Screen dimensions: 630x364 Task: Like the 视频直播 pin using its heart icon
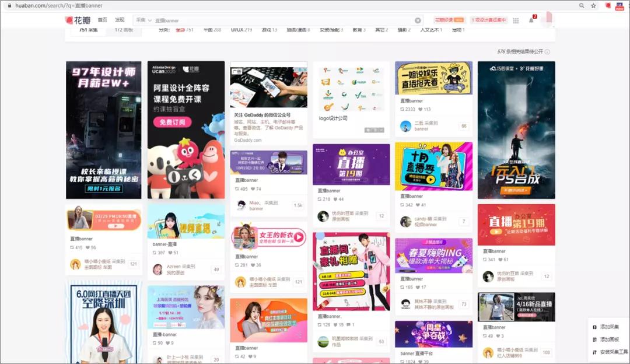(170, 252)
